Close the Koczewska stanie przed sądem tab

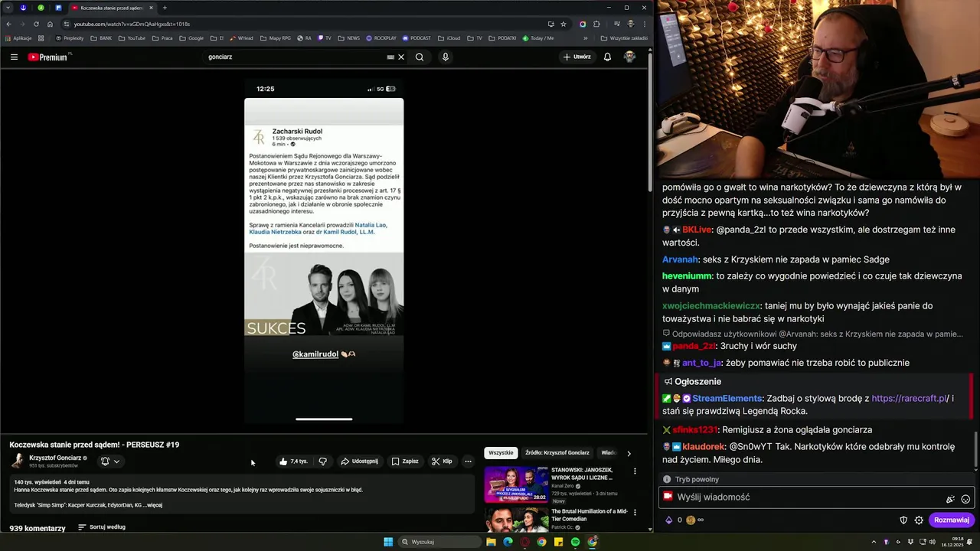click(x=151, y=8)
